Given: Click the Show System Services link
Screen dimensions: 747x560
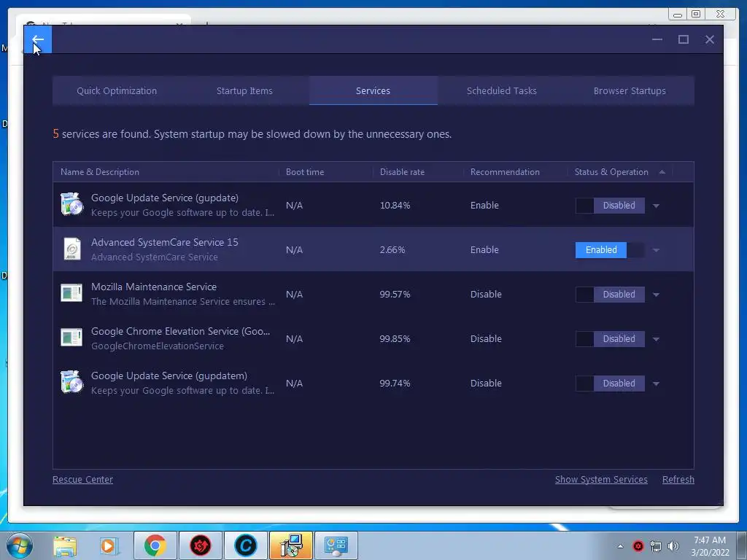Looking at the screenshot, I should (601, 480).
